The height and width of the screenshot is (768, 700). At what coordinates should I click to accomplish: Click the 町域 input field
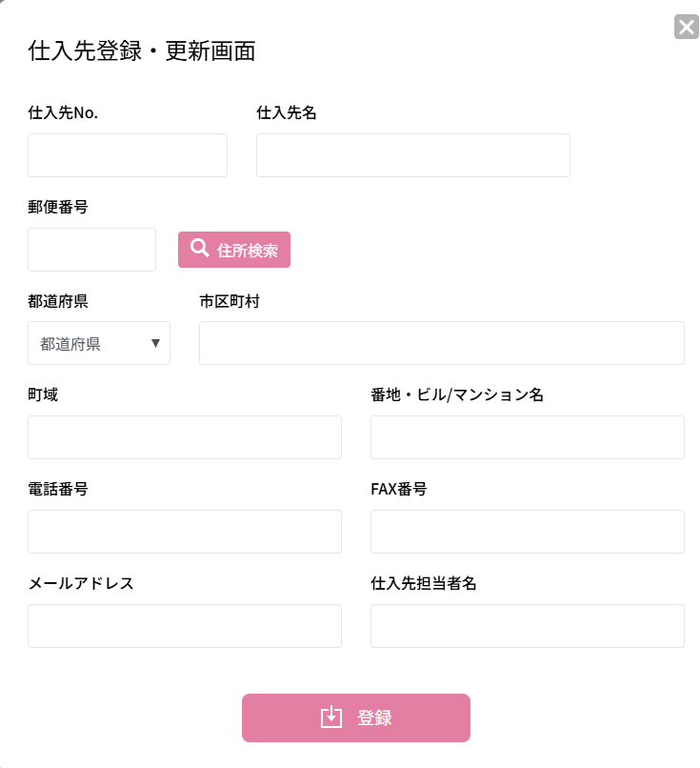coord(184,437)
